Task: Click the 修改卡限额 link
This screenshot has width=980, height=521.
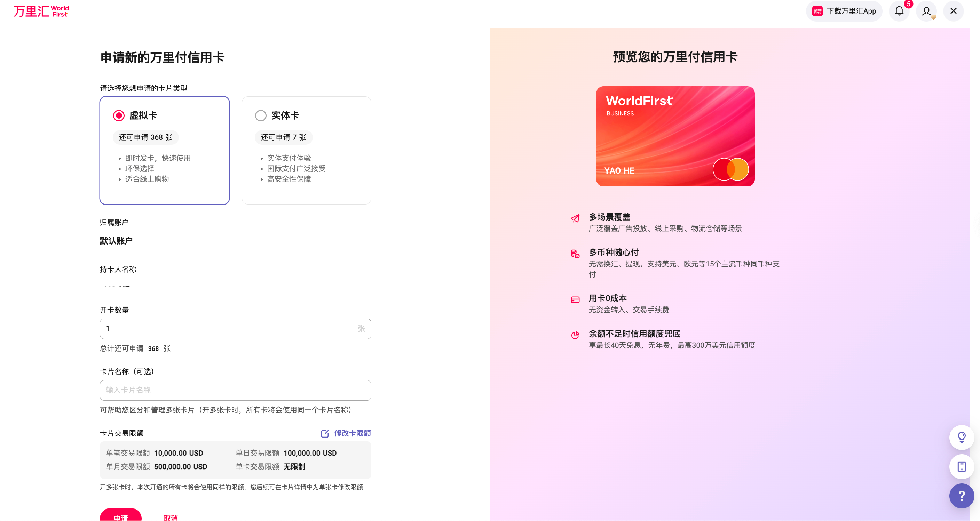Action: point(352,433)
